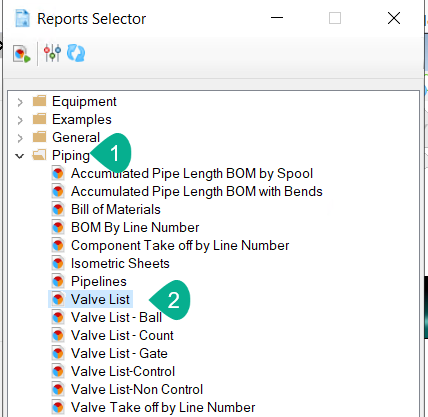Select the Valve List-Non Control report

pyautogui.click(x=137, y=389)
